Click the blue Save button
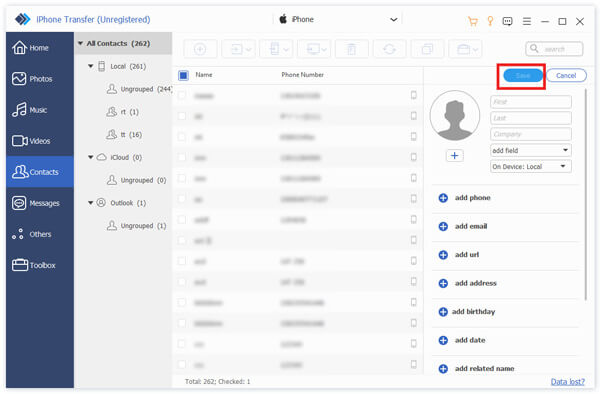Image resolution: width=600 pixels, height=394 pixels. 523,76
